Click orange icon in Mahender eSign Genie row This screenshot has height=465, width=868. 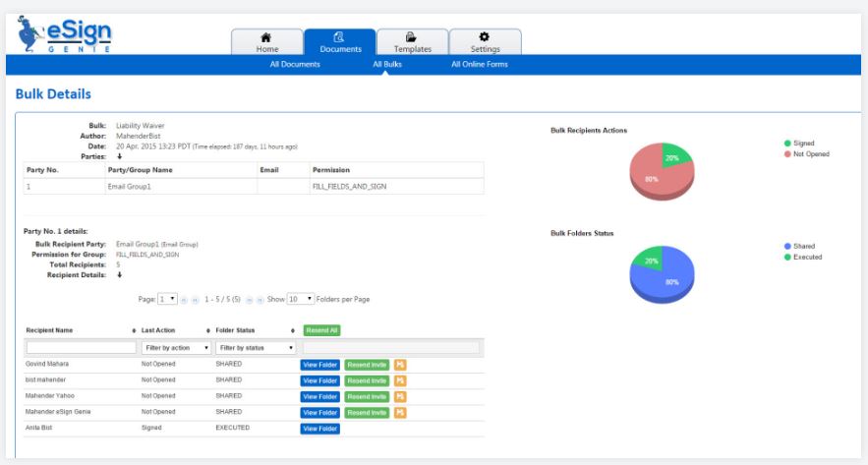399,413
